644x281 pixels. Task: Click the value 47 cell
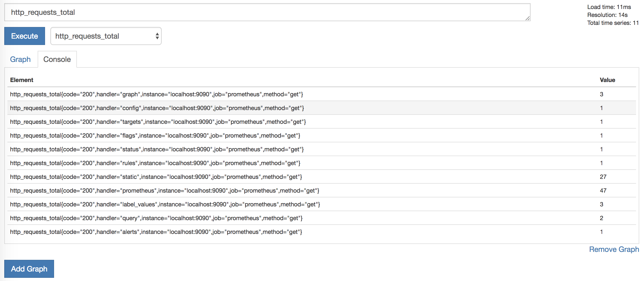coord(603,191)
